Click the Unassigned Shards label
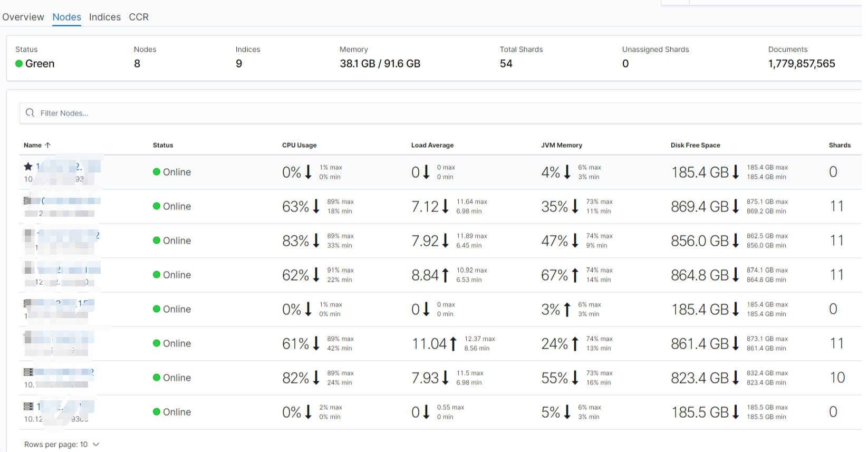This screenshot has height=452, width=868. (x=655, y=50)
